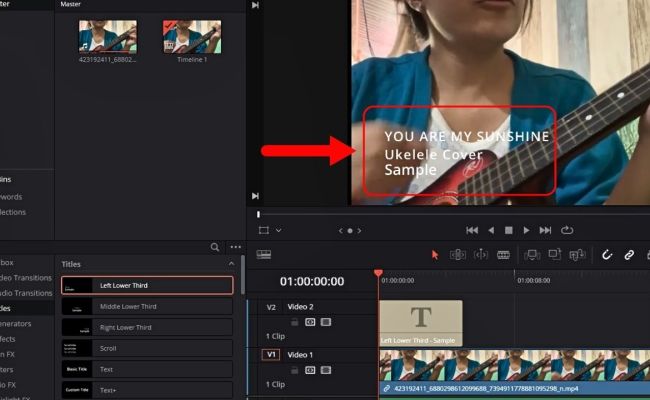650x400 pixels.
Task: Stop playback in the viewer
Action: point(509,230)
